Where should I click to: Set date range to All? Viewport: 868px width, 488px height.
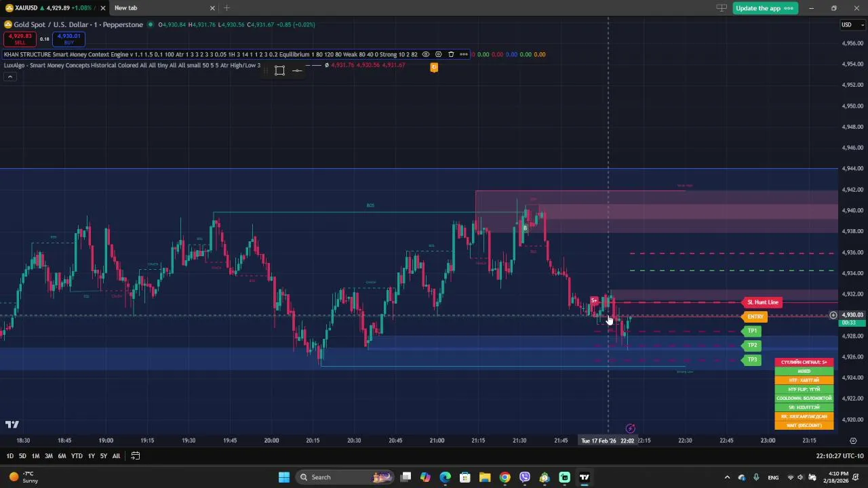click(116, 456)
